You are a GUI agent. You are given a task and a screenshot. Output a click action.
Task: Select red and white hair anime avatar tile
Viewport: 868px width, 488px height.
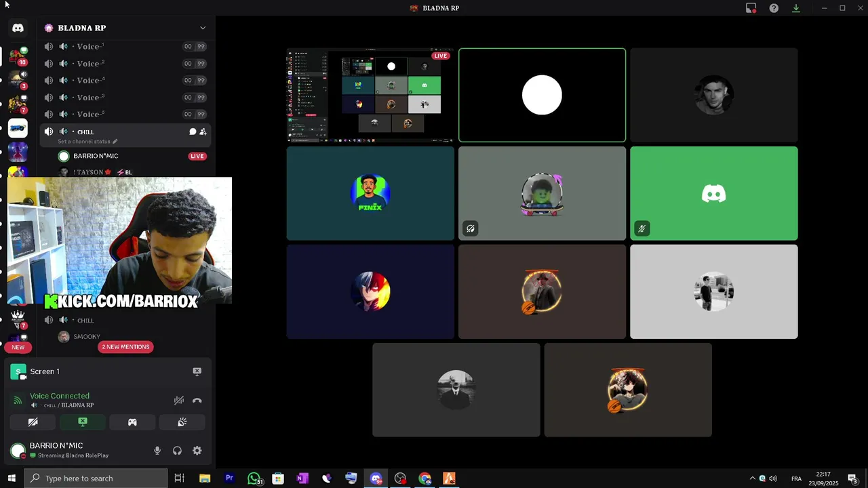coord(370,291)
